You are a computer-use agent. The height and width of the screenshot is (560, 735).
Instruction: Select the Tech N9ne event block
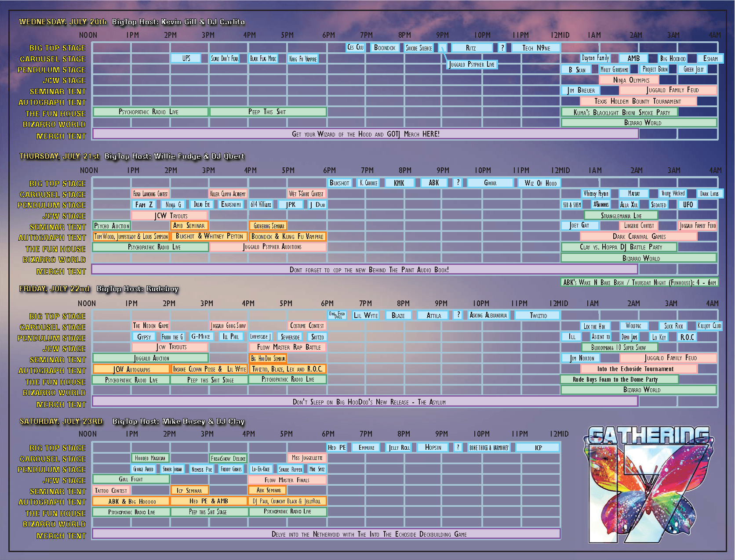535,47
